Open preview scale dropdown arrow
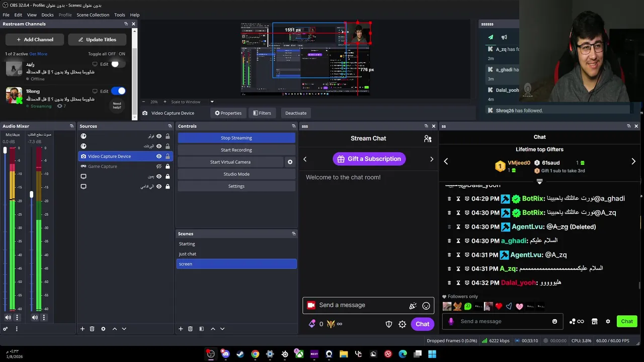This screenshot has height=362, width=644. tap(212, 102)
